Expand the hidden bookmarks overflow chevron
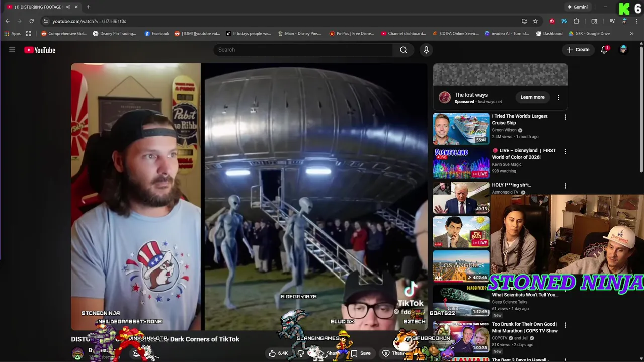Viewport: 644px width, 362px height. point(632,34)
